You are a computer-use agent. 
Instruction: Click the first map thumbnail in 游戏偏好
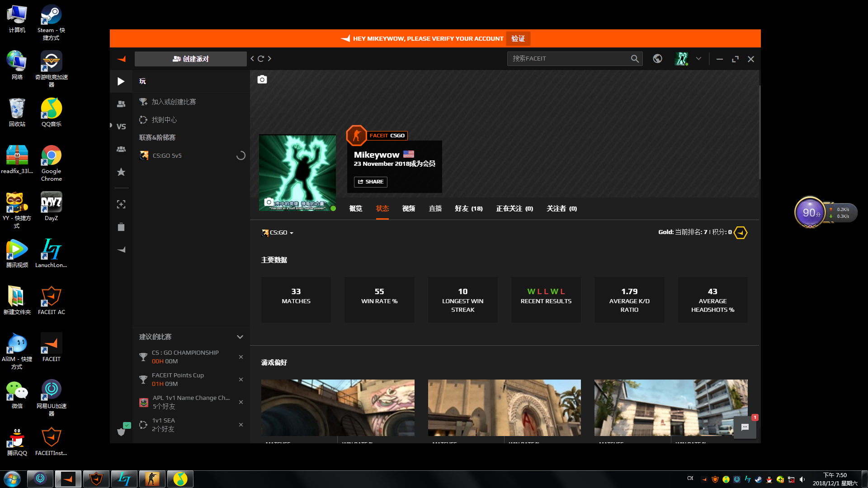tap(338, 408)
